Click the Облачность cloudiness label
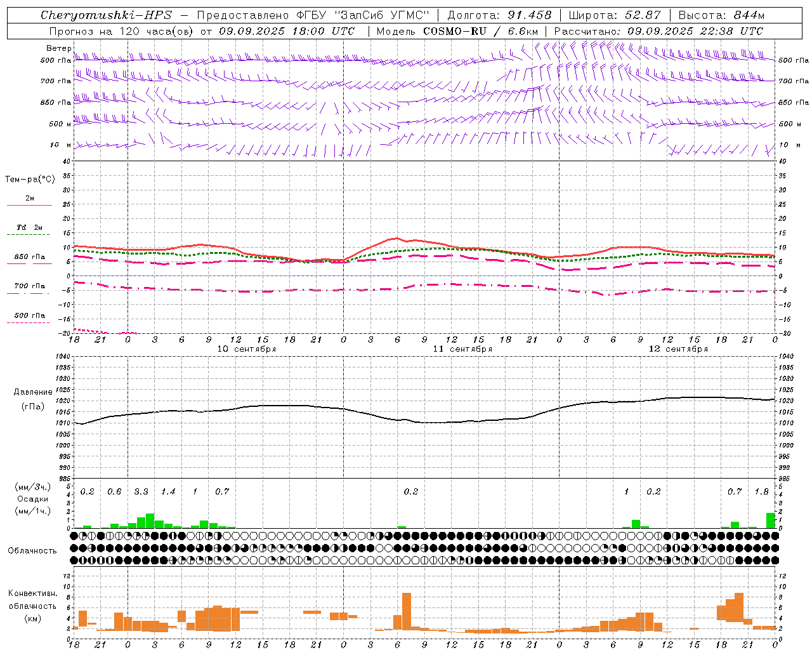 [32, 550]
